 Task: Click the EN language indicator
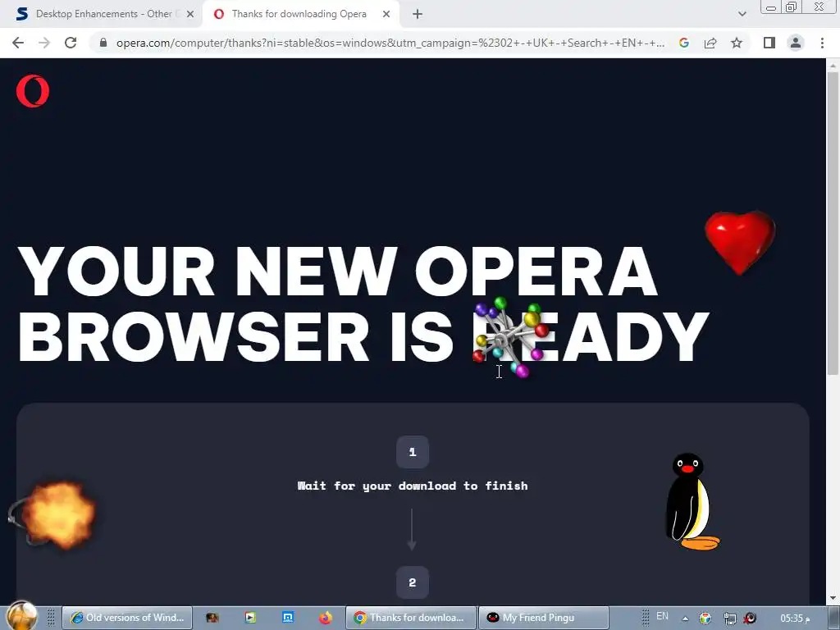662,616
